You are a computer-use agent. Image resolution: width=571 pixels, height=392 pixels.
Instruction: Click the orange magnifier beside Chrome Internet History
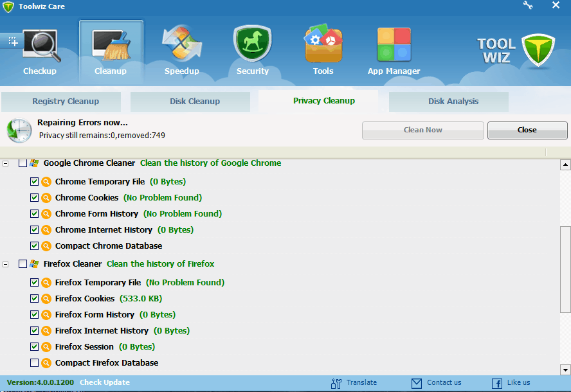point(46,229)
